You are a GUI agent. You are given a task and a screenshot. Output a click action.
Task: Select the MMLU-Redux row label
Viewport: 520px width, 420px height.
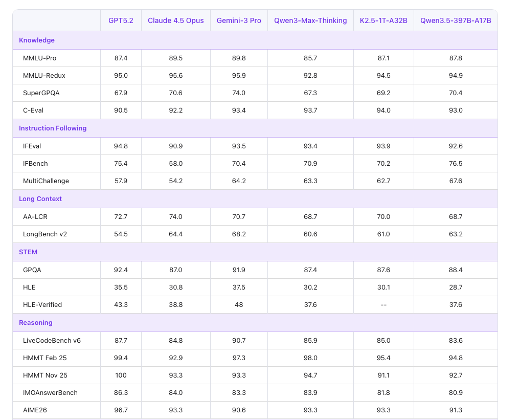pos(44,76)
